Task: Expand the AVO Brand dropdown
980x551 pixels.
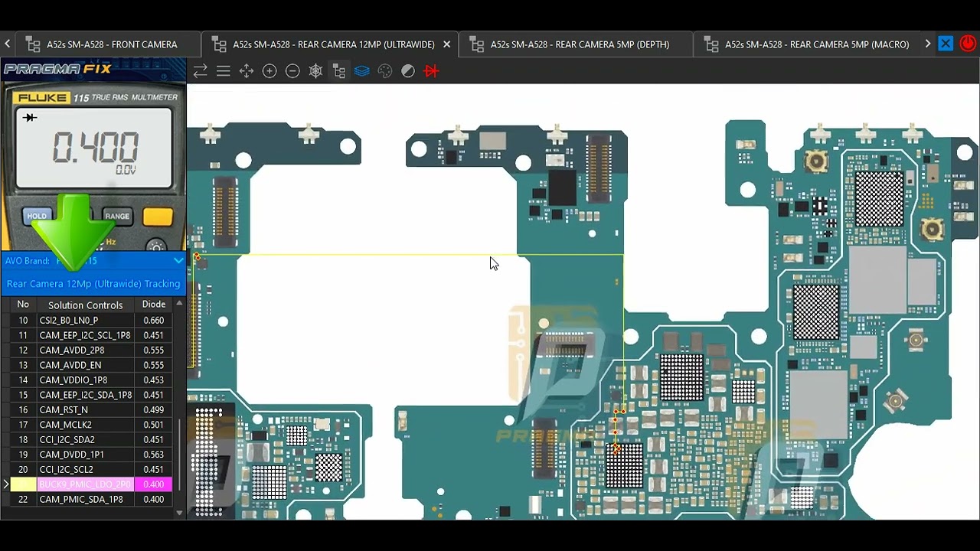Action: pyautogui.click(x=178, y=261)
